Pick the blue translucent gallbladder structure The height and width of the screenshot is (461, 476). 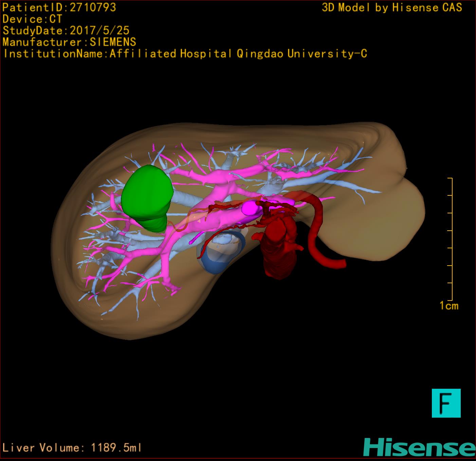point(221,252)
